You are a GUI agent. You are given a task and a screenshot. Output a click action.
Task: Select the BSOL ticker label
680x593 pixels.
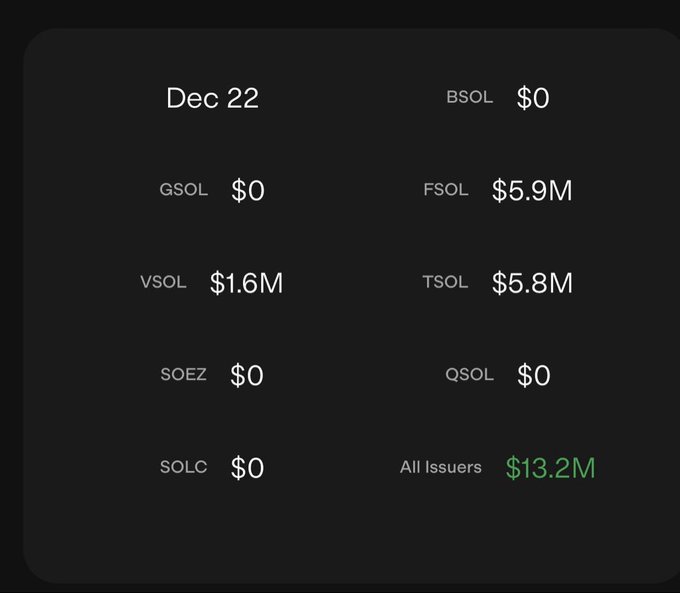(469, 98)
